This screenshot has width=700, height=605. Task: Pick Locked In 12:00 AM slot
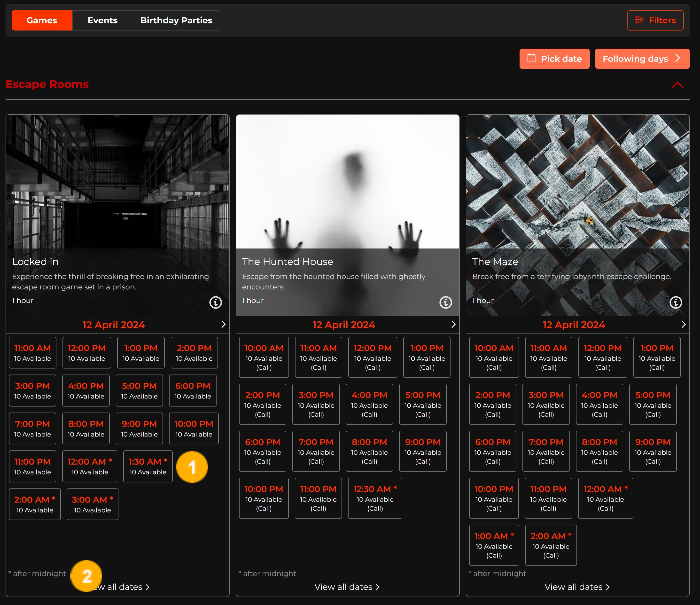click(90, 467)
